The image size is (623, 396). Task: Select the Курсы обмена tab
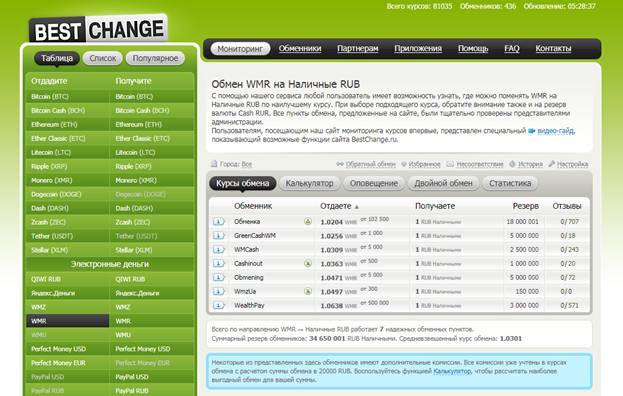(242, 184)
